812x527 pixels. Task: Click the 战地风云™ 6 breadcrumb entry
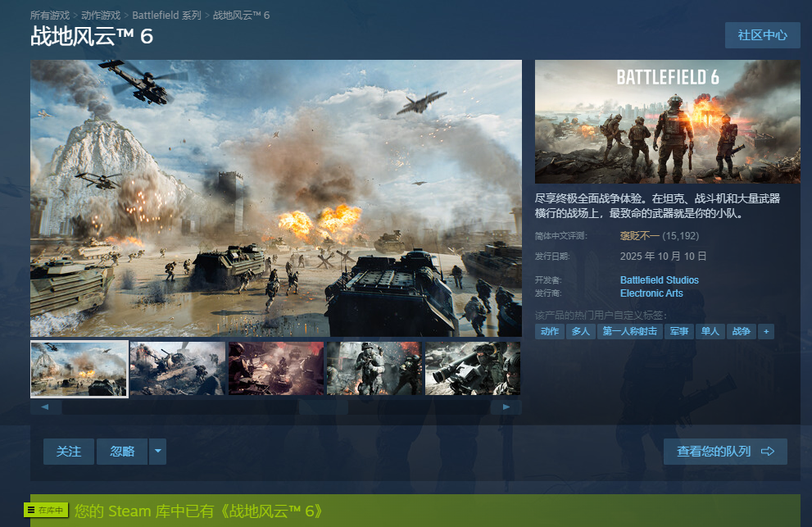click(242, 16)
